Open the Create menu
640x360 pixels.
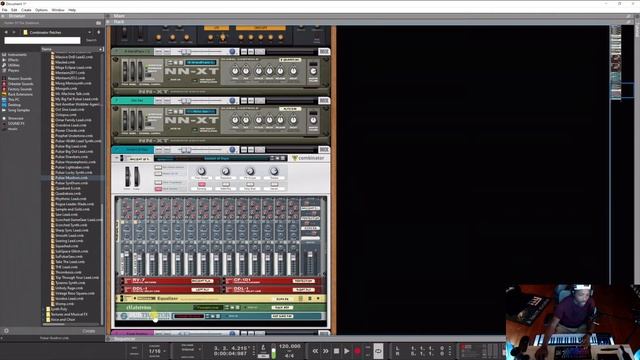26,10
